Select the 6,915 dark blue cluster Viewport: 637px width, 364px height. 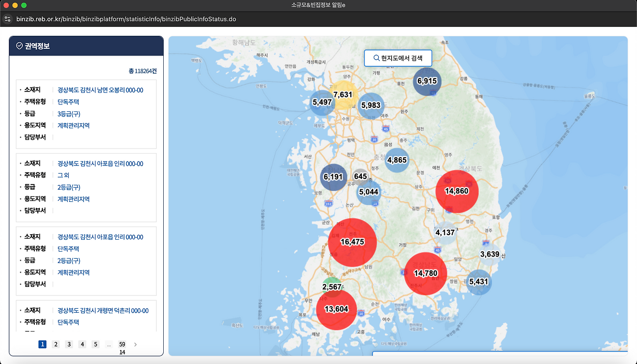tap(427, 81)
